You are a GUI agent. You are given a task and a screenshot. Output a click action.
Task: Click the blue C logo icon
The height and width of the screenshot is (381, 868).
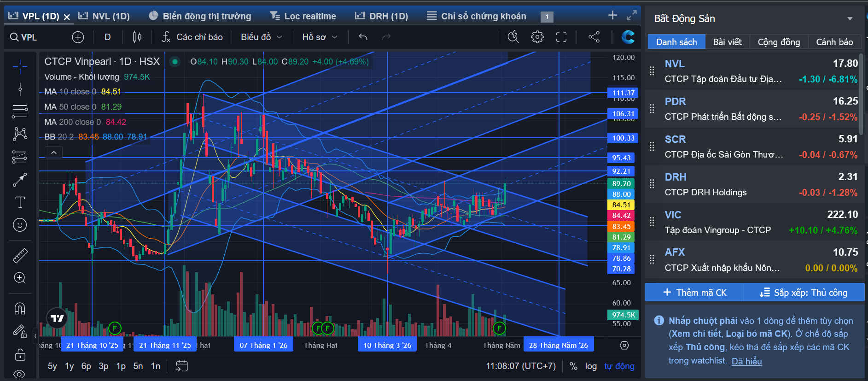click(x=628, y=37)
